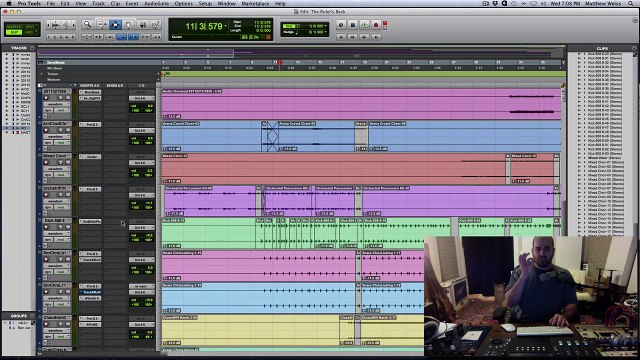Recall zoom preset 5
640x360 pixels.
point(73,37)
